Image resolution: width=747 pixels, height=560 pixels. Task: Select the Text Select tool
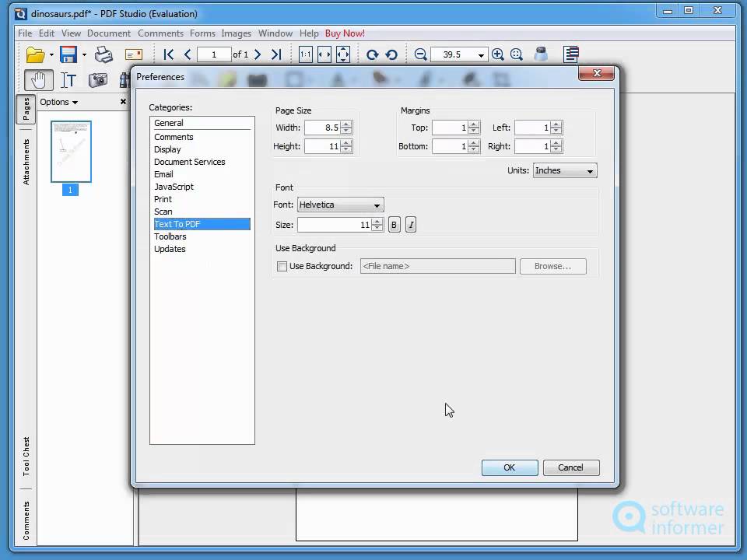tap(68, 80)
